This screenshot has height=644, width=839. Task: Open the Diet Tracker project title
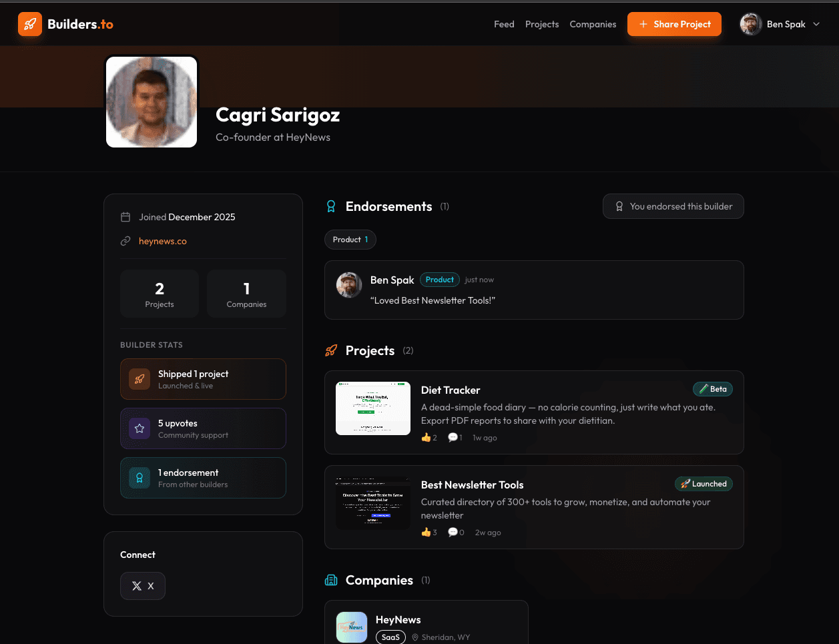[451, 390]
